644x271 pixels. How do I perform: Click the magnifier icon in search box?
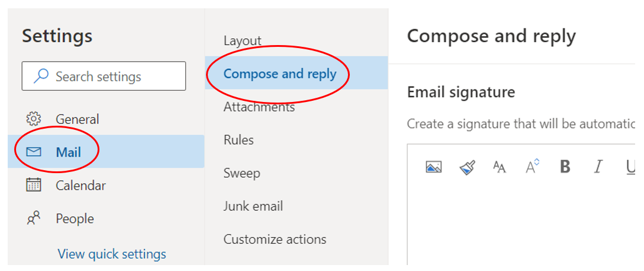41,76
